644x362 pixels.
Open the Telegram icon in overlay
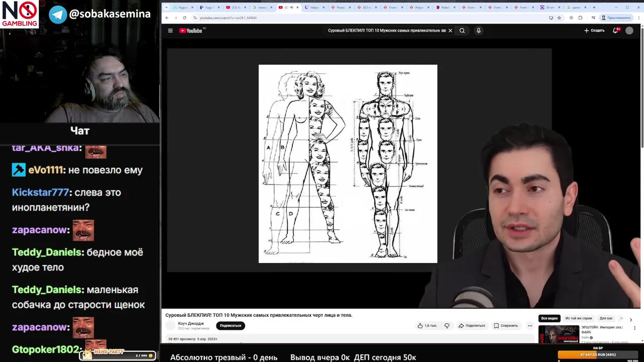tap(58, 14)
